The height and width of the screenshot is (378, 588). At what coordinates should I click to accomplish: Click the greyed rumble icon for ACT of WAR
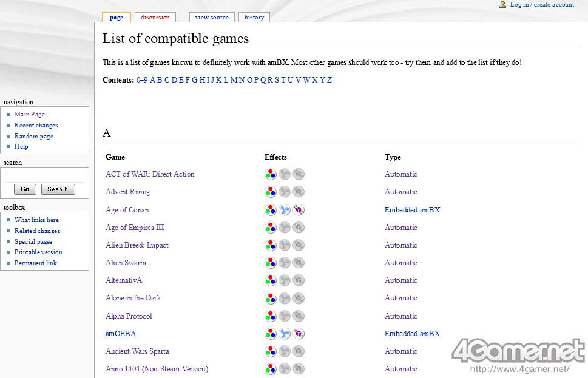[x=299, y=174]
